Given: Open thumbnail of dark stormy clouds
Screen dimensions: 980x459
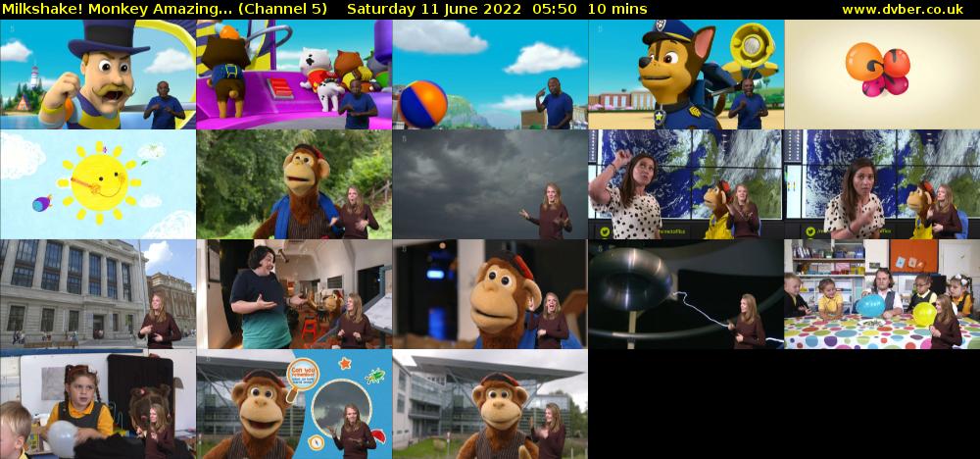Looking at the screenshot, I should tap(490, 184).
